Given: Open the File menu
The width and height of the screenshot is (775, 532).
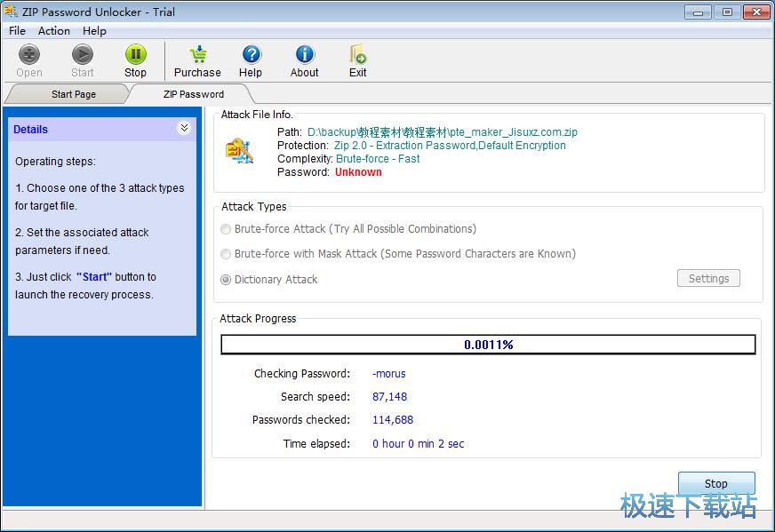Looking at the screenshot, I should (17, 30).
